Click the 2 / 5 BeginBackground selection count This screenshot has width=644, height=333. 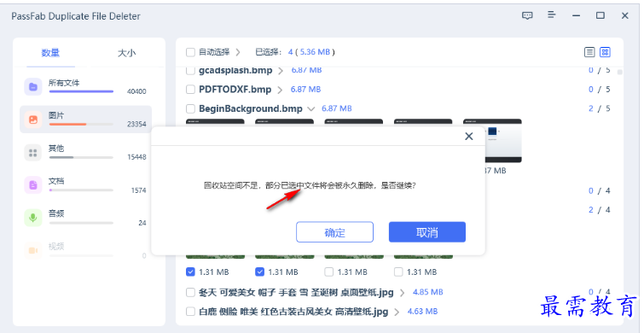pos(600,108)
